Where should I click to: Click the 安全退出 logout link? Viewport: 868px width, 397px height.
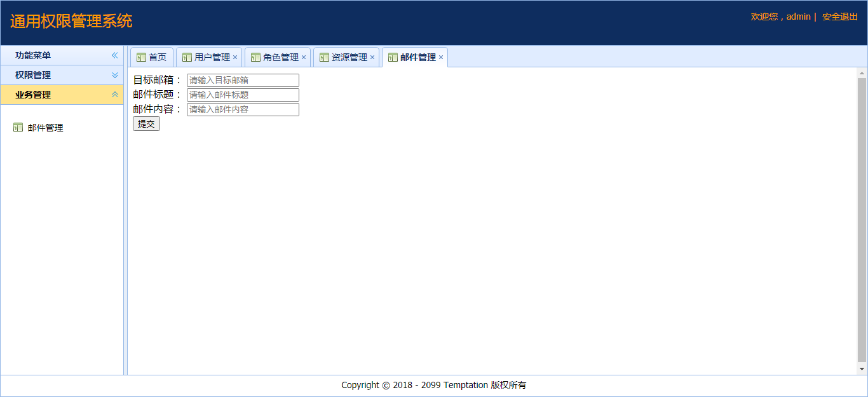(839, 17)
